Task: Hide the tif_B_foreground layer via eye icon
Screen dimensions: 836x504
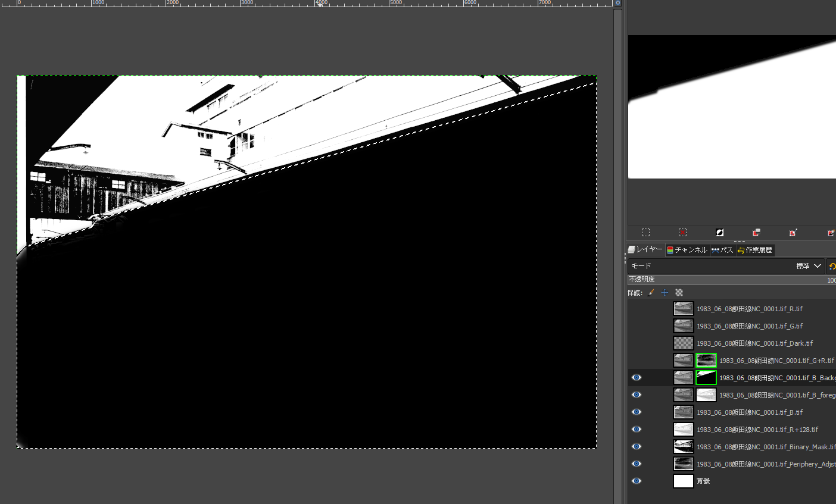Action: (x=637, y=395)
